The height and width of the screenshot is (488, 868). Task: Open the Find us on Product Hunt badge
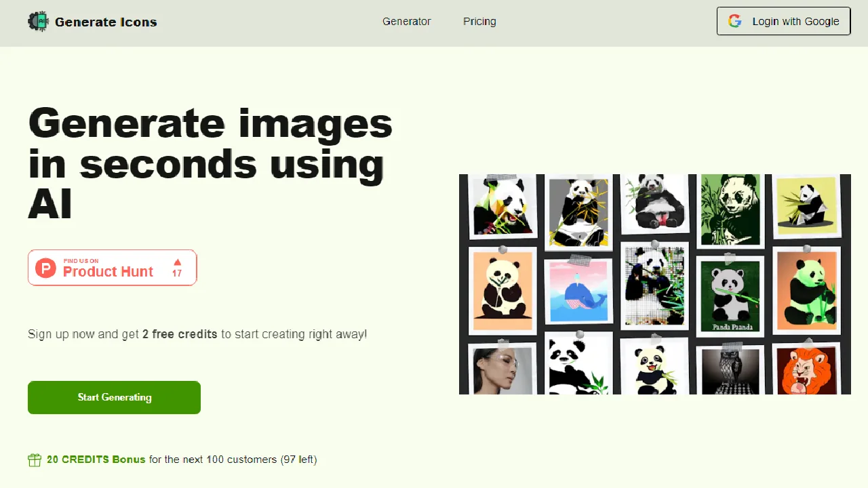click(112, 267)
